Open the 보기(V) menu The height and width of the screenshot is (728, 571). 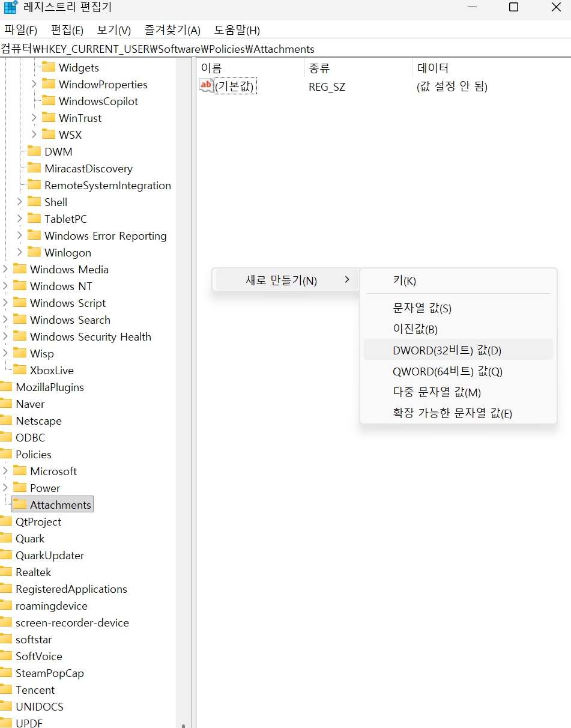pos(113,30)
